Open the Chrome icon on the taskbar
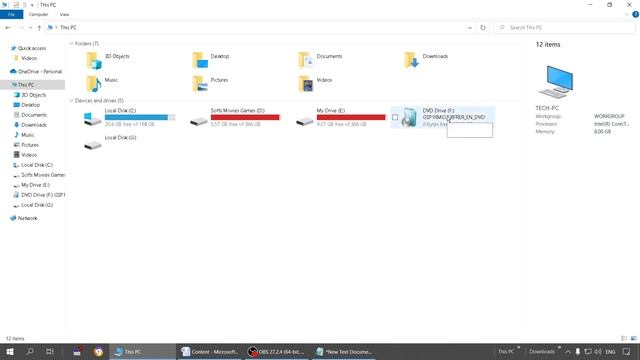The width and height of the screenshot is (640, 360). coord(98,351)
